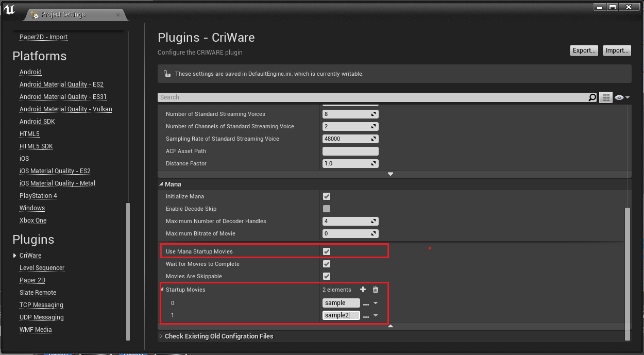Open options for the sample2 movie entry
Screen dimensions: 644x355
click(365, 315)
